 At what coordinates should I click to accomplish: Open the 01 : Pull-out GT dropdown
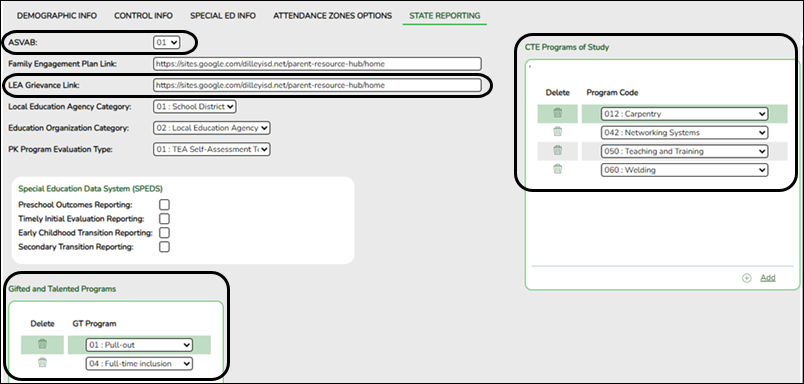(139, 345)
